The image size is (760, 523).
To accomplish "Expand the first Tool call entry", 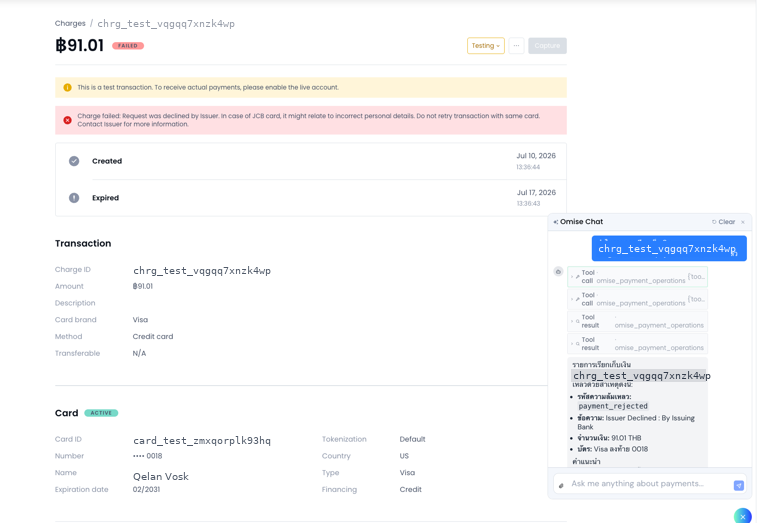I will pyautogui.click(x=637, y=277).
